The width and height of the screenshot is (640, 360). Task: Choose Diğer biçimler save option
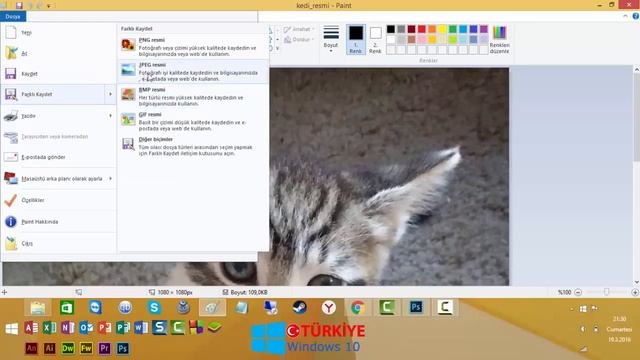pos(193,147)
